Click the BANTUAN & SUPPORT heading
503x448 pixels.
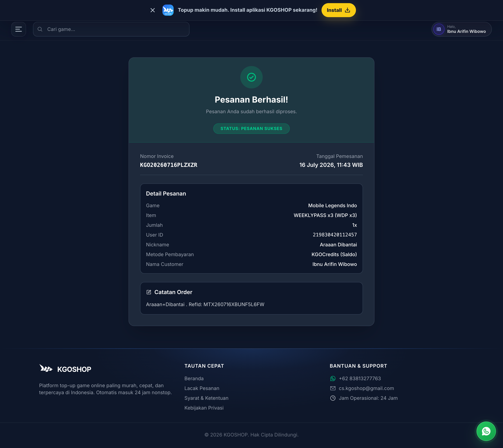358,366
